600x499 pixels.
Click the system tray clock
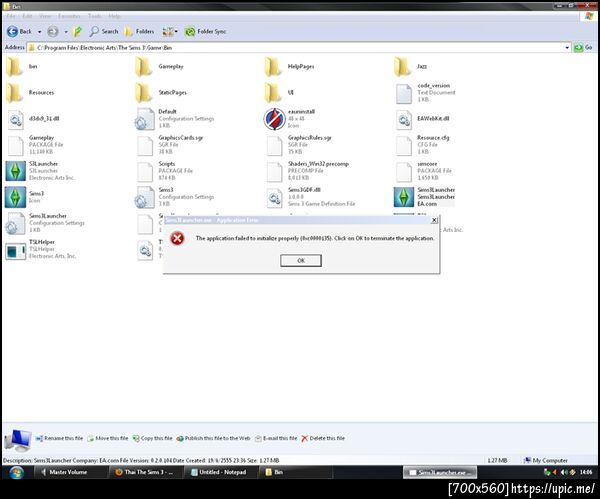point(585,472)
